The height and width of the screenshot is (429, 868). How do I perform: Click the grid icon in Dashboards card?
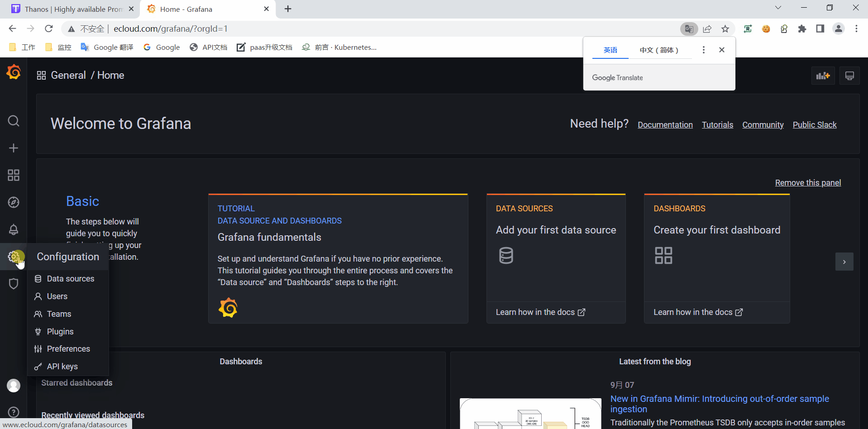click(x=663, y=256)
